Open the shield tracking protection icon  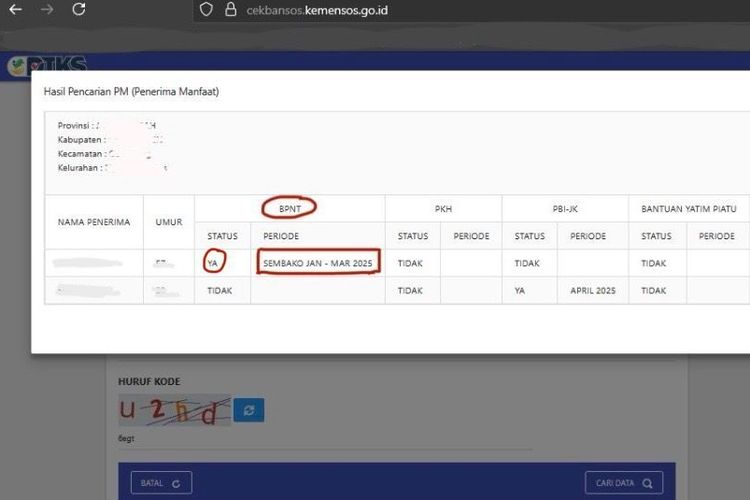pos(206,10)
